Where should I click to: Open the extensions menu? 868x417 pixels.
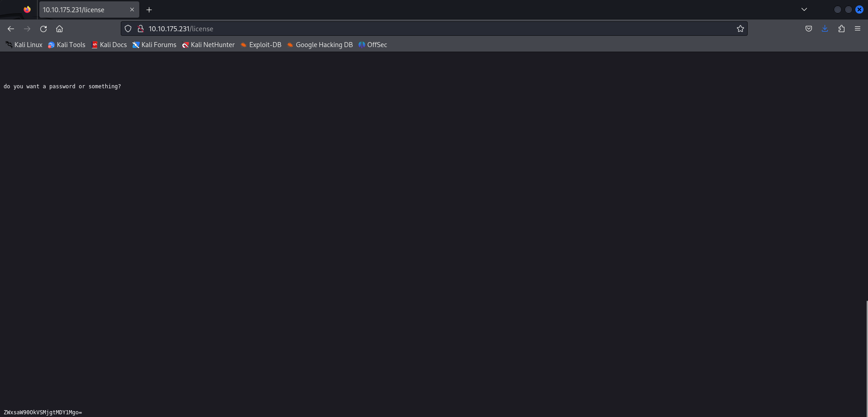[x=841, y=29]
